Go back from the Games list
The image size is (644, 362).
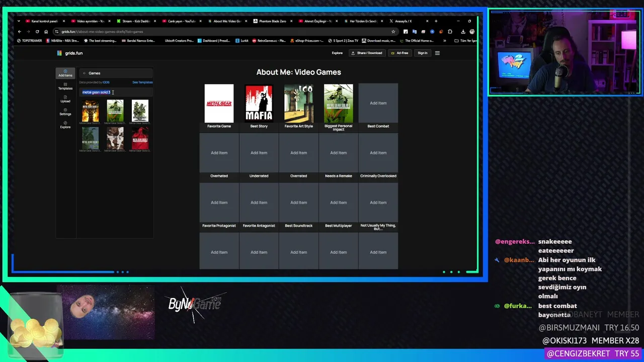click(x=85, y=73)
